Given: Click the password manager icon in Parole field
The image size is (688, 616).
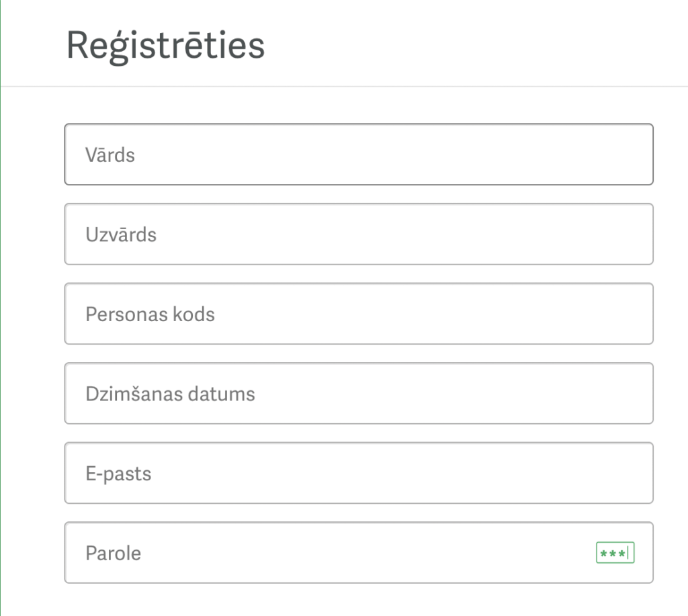Looking at the screenshot, I should coord(615,553).
